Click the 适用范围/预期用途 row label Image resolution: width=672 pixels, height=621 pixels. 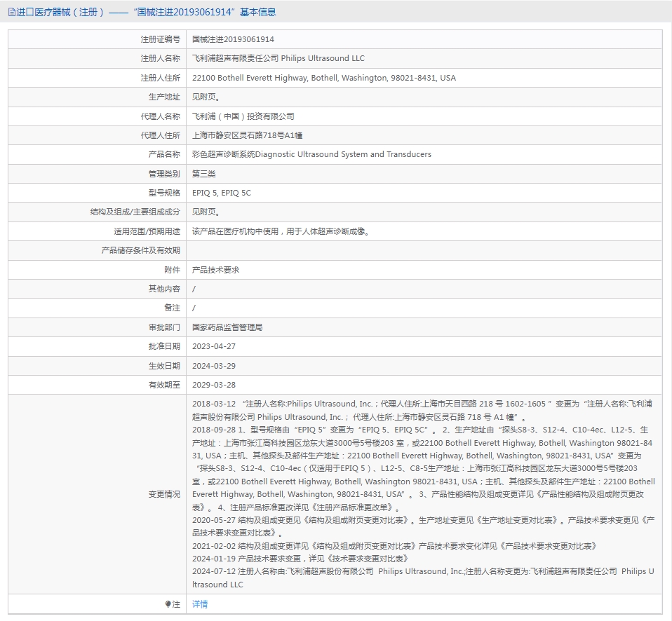[147, 231]
